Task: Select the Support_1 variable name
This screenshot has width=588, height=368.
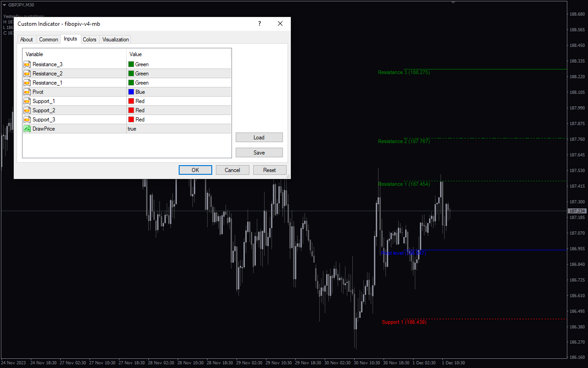Action: (x=44, y=101)
